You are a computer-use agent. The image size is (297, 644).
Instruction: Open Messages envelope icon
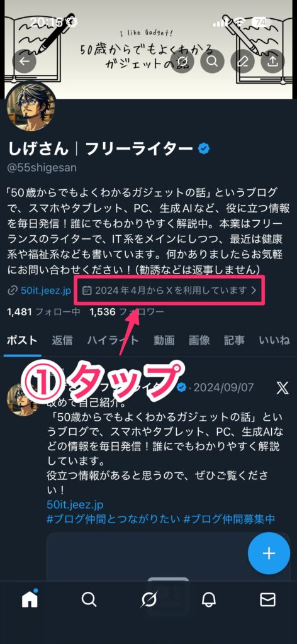click(268, 600)
